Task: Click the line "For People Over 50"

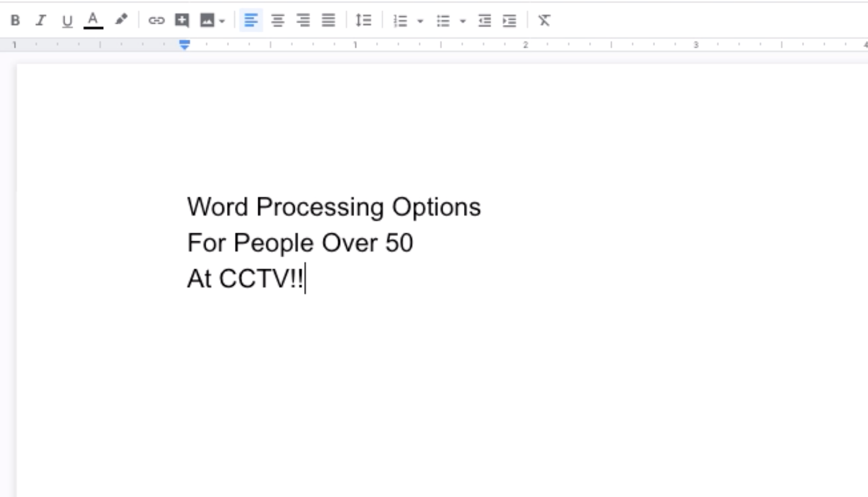Action: (300, 243)
